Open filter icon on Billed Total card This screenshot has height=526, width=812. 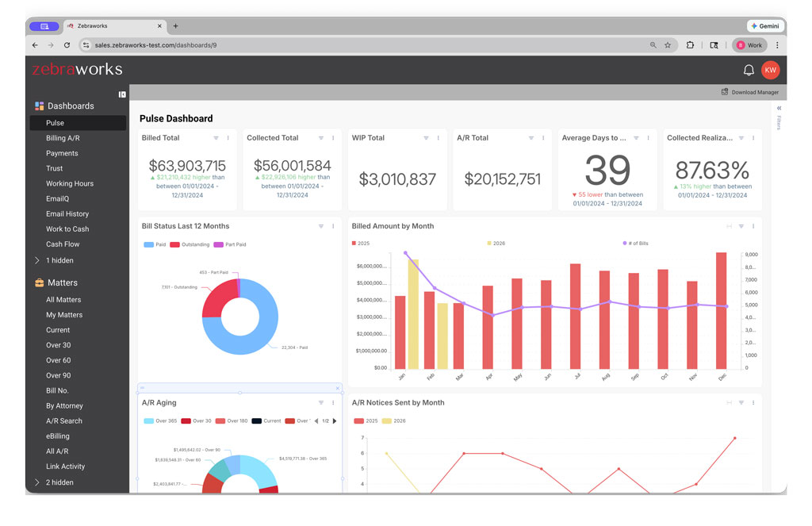(x=216, y=138)
